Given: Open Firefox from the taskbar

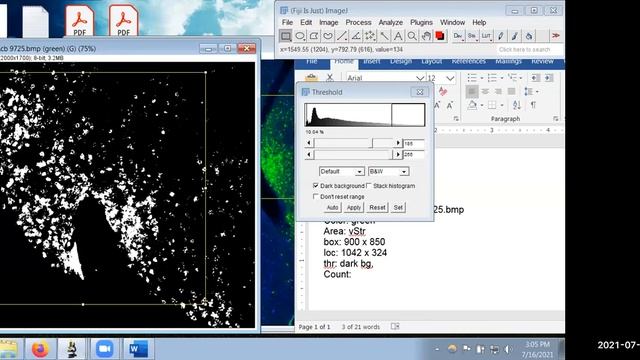Looking at the screenshot, I should click(40, 349).
